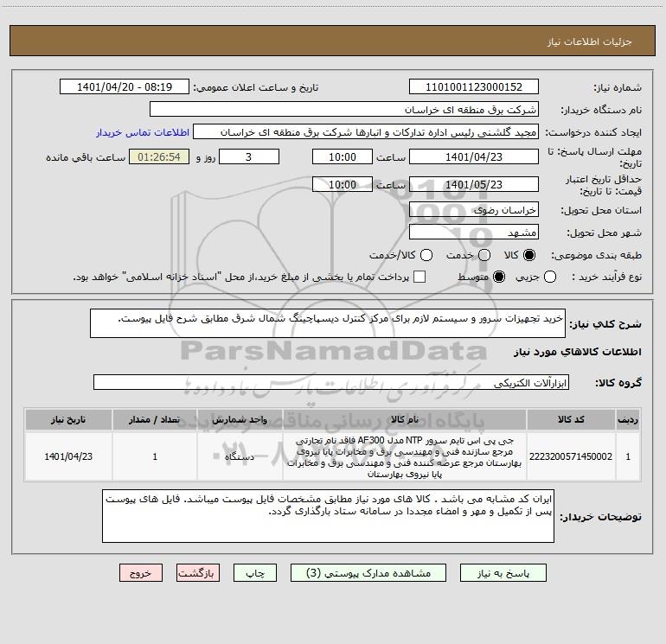
Task: Select the کالا radio button
Action: point(529,255)
